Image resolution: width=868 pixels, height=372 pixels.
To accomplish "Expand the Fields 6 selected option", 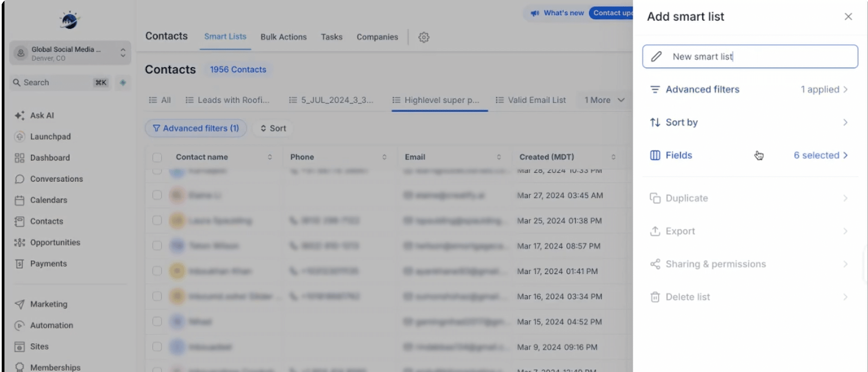I will [750, 155].
